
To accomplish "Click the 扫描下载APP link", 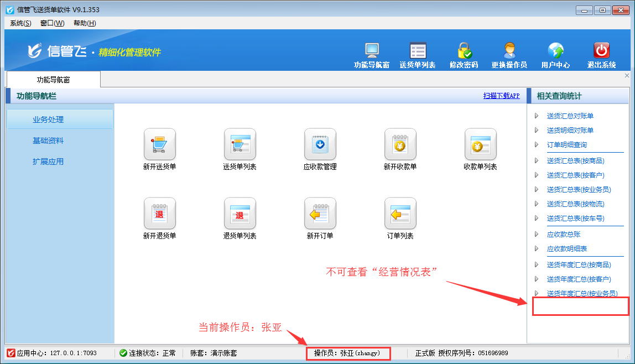I will click(501, 96).
